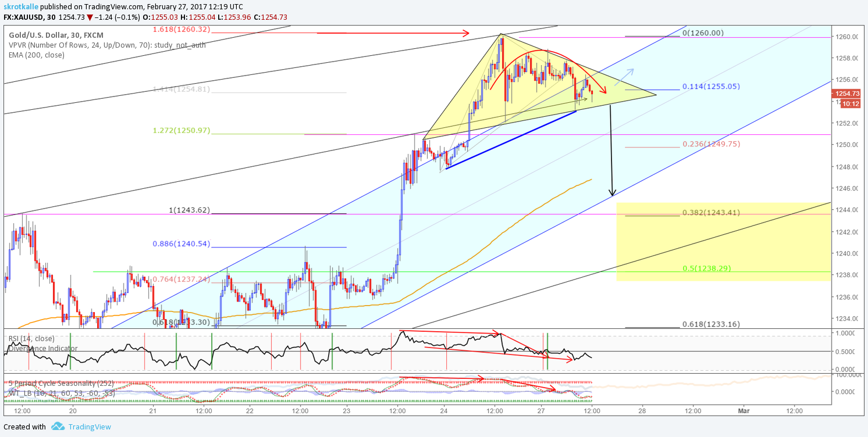
Task: Click the RSI (14, close) indicator label
Action: tap(31, 338)
